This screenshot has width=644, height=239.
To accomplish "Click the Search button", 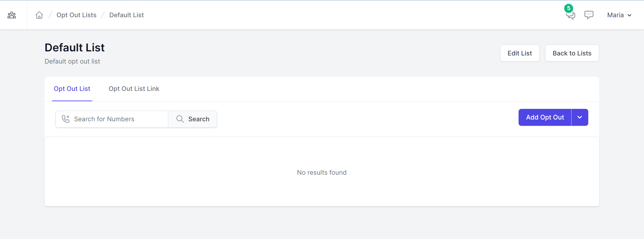I will tap(193, 119).
